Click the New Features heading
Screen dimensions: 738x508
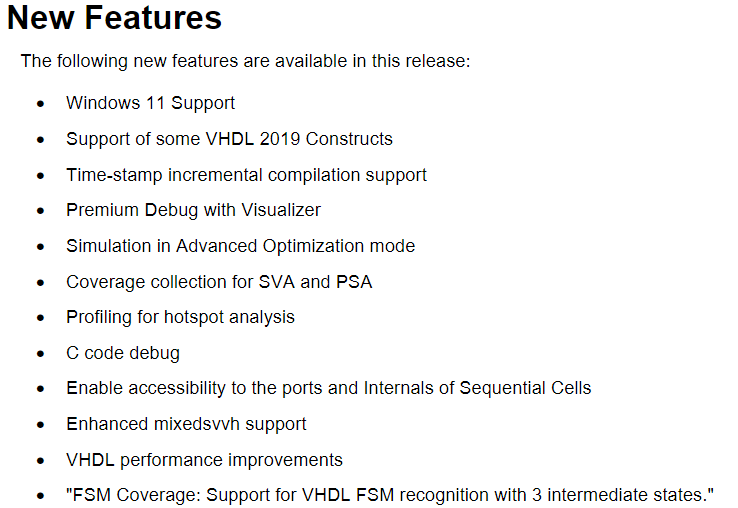114,18
